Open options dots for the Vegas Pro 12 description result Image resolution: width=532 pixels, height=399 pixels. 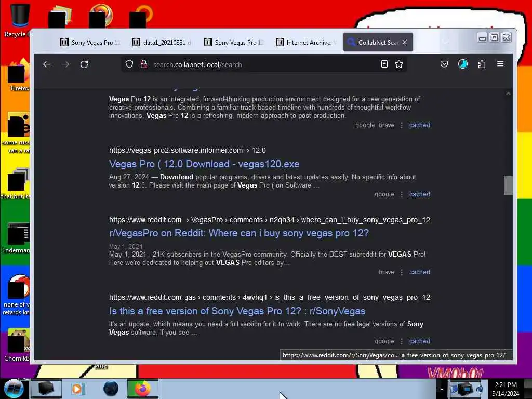(402, 125)
